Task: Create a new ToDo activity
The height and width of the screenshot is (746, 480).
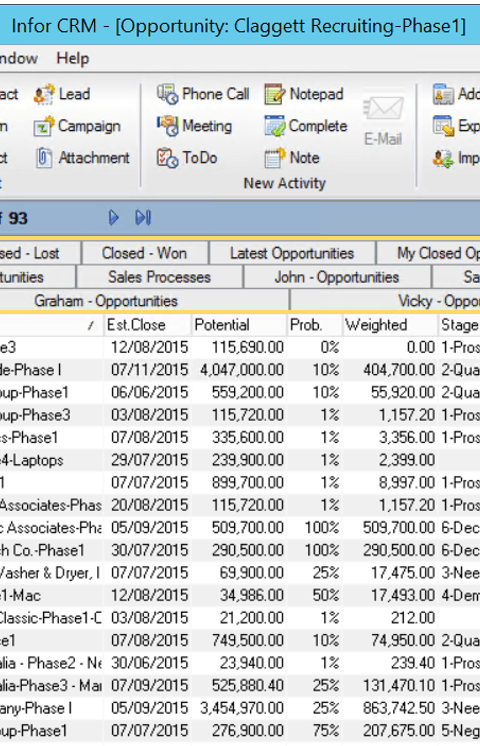Action: (x=187, y=158)
